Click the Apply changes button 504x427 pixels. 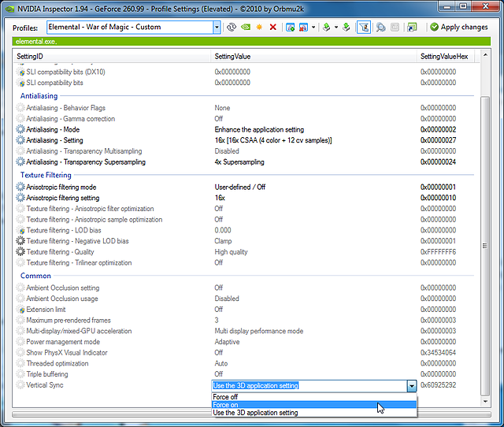(458, 27)
